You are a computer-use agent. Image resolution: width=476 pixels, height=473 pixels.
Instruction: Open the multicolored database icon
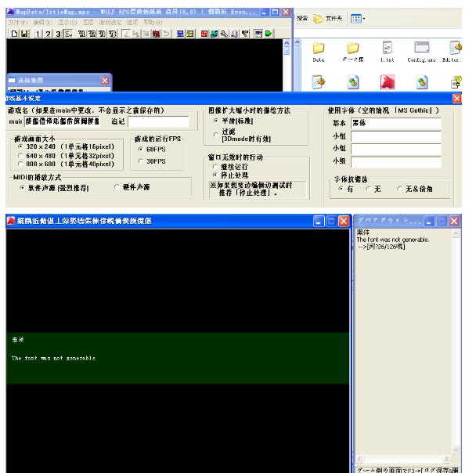pyautogui.click(x=215, y=34)
